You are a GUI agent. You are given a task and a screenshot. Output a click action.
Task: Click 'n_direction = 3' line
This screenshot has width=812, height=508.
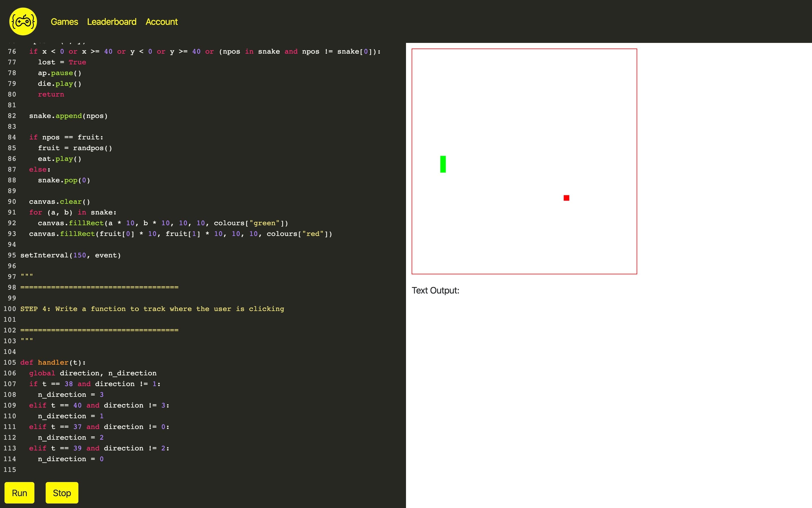point(71,395)
